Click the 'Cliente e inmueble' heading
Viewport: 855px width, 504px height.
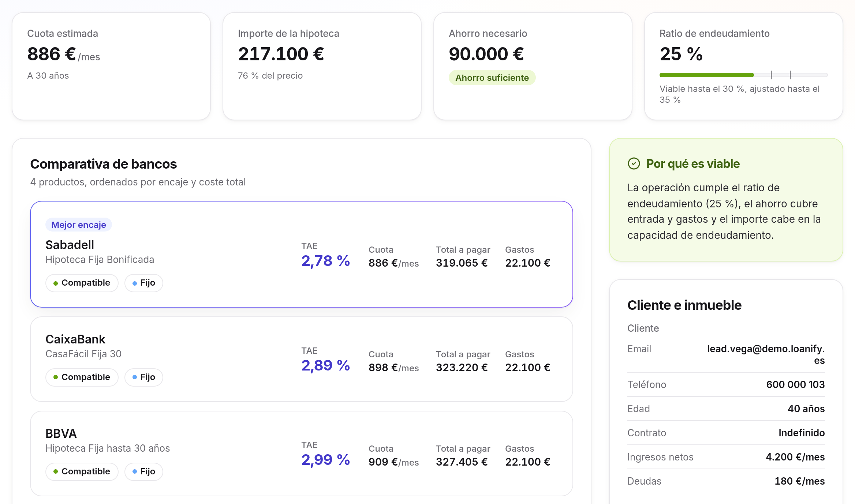pyautogui.click(x=684, y=305)
